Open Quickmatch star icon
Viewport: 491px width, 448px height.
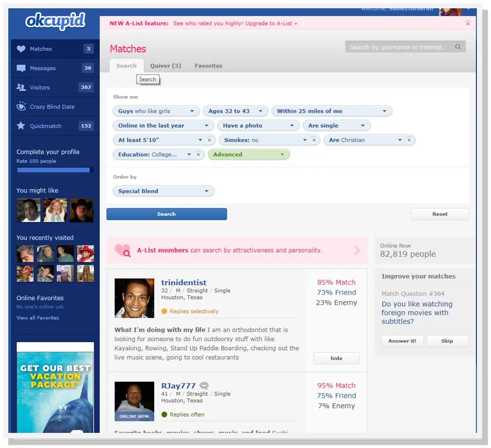(x=21, y=126)
